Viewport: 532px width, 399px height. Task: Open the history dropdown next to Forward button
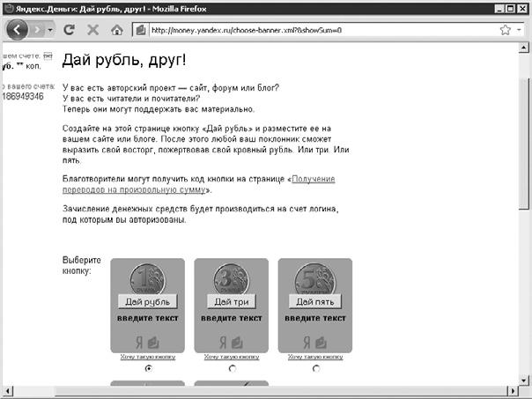[52, 29]
